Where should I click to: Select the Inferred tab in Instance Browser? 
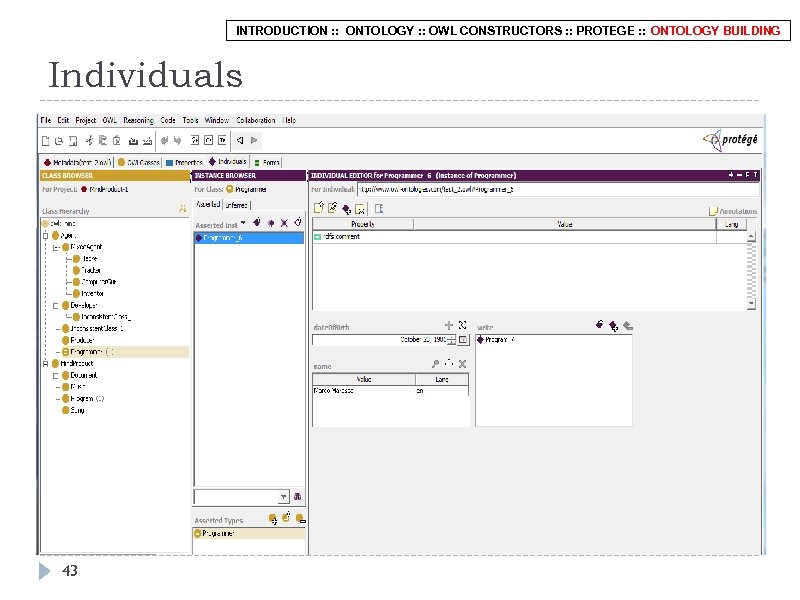(236, 205)
